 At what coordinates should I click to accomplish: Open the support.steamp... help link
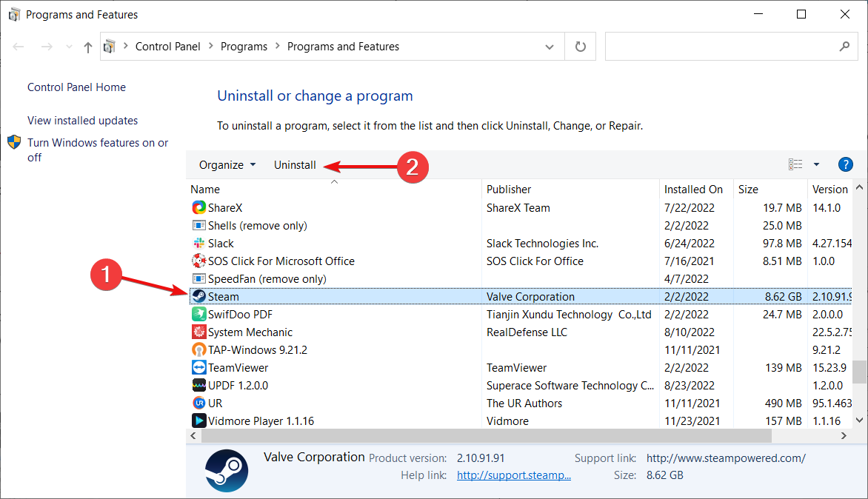click(514, 475)
